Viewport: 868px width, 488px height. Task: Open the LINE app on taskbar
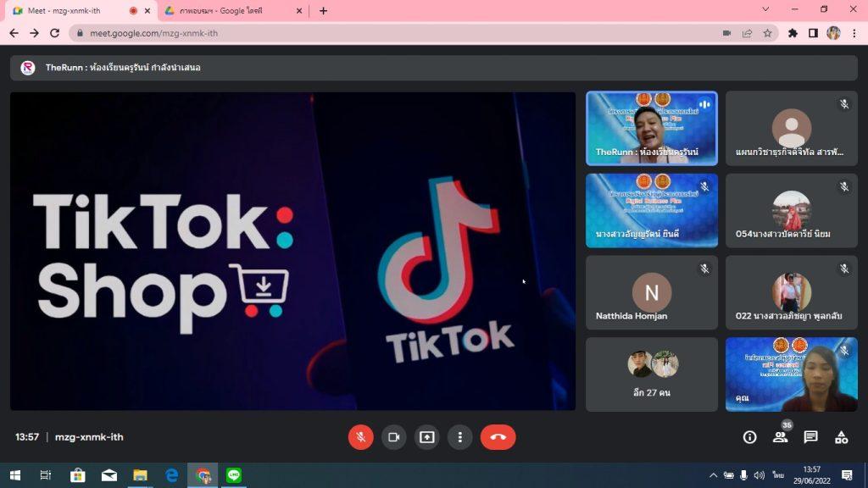pos(234,475)
